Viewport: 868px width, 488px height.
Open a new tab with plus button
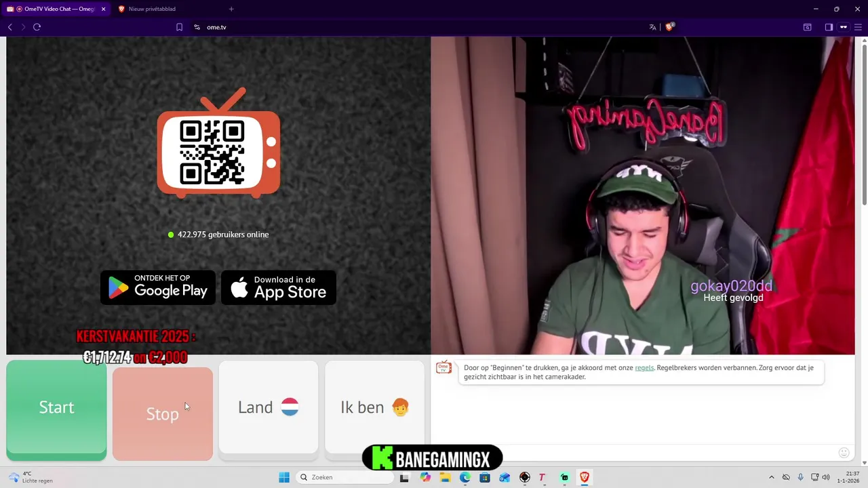point(231,9)
